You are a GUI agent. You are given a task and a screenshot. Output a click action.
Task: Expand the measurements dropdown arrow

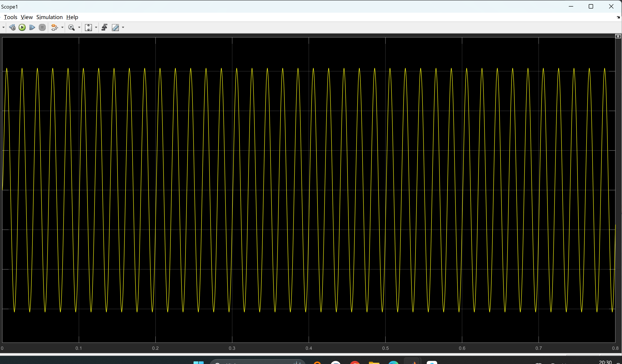[x=123, y=27]
